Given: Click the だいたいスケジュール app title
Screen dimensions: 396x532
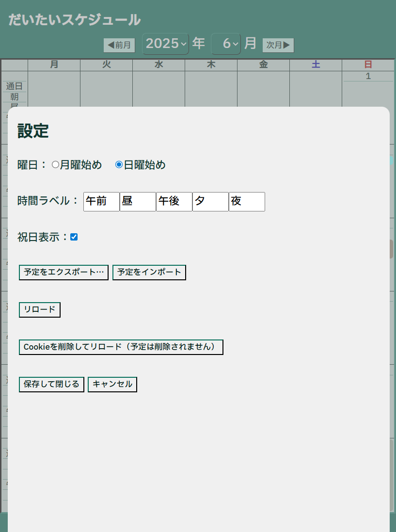Looking at the screenshot, I should click(x=74, y=20).
